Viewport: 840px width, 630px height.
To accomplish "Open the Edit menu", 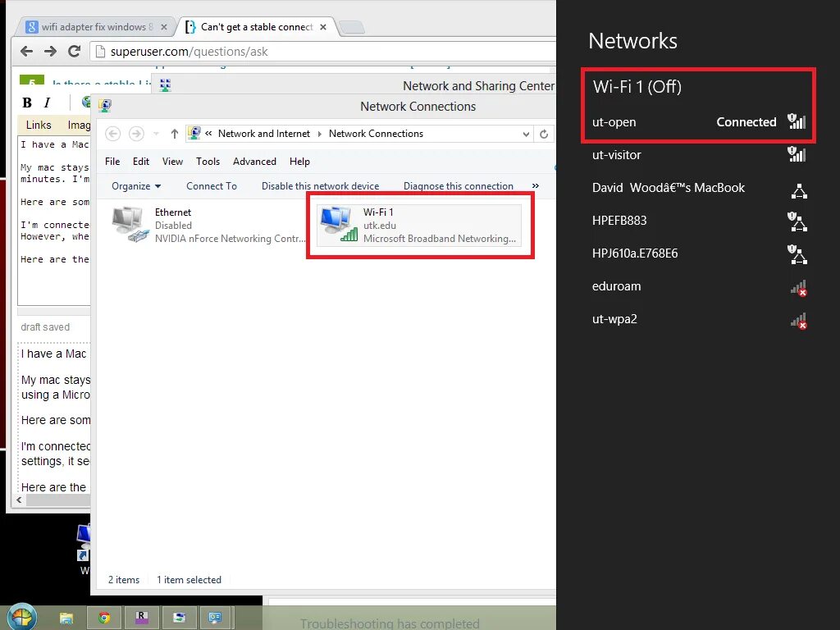I will coord(141,162).
